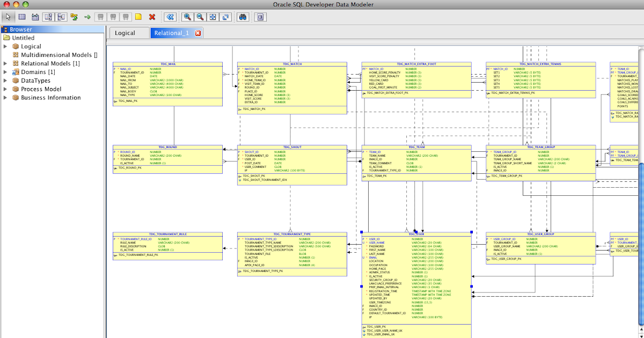Select the arrow pointer tool in the toolbar
Viewport: 644px width, 338px height.
point(7,17)
